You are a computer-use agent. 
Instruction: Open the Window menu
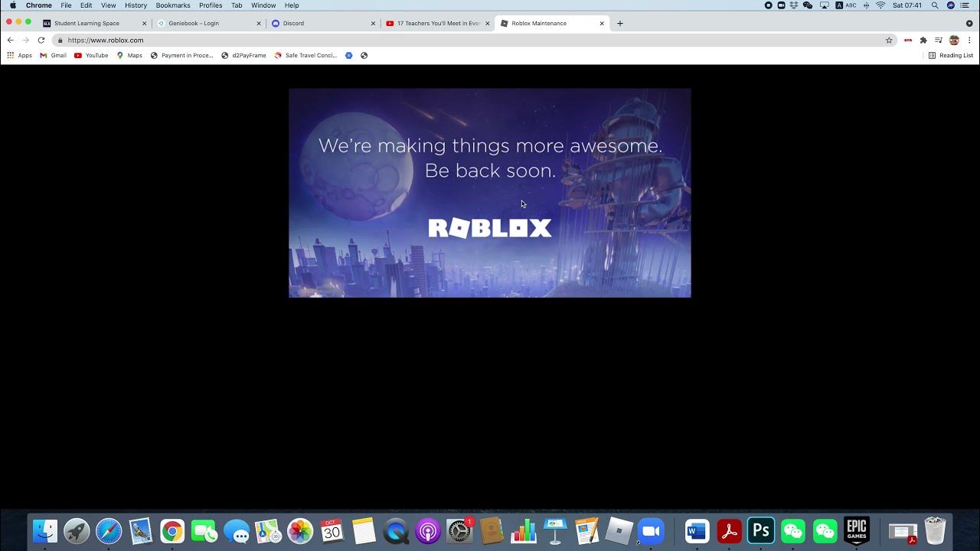pyautogui.click(x=263, y=5)
